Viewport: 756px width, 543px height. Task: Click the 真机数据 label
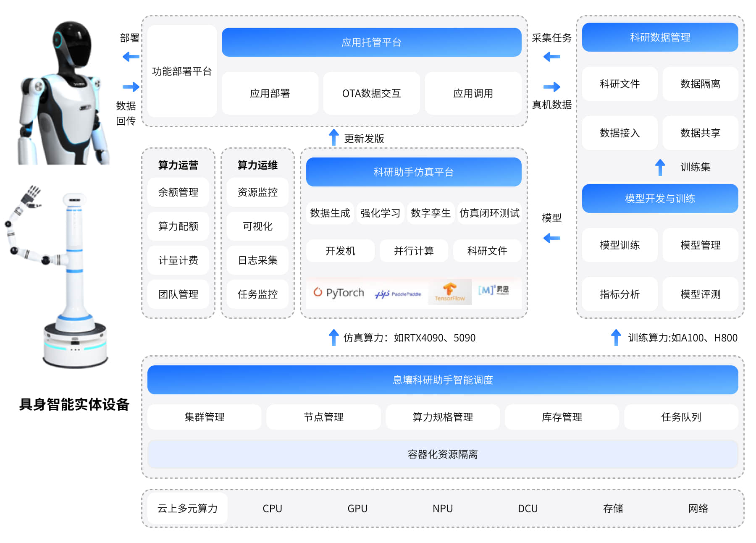tap(551, 105)
